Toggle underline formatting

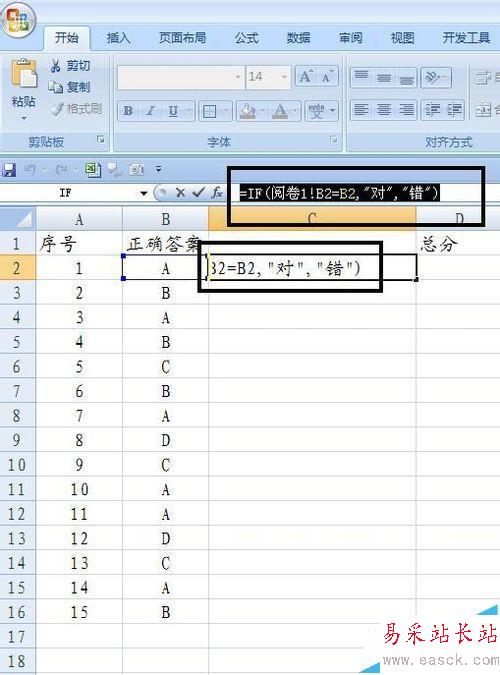click(173, 111)
